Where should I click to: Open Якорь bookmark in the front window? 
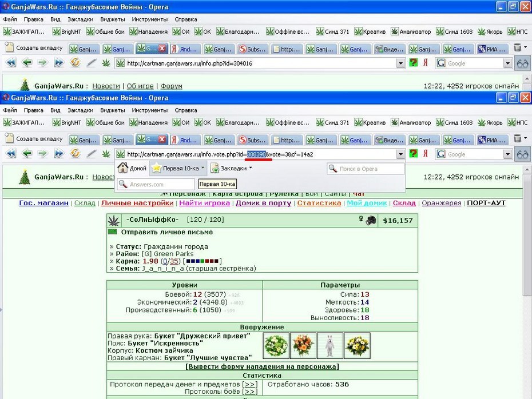pyautogui.click(x=490, y=122)
